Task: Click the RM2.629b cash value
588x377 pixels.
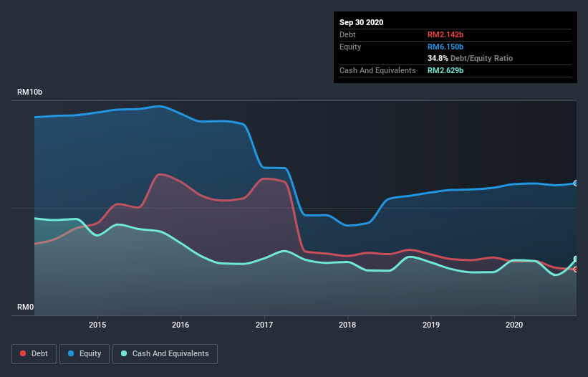Action: click(445, 70)
